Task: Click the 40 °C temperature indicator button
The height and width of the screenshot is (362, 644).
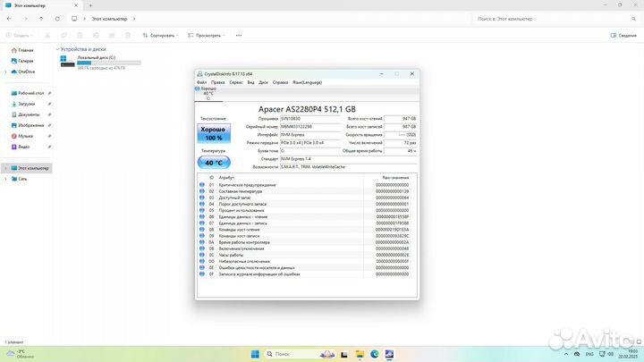Action: point(214,163)
